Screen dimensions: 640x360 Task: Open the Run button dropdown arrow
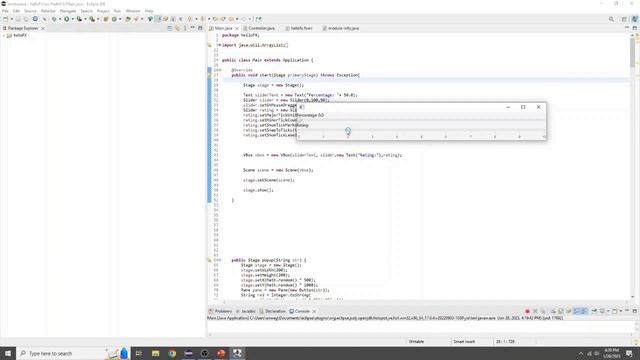(72, 19)
